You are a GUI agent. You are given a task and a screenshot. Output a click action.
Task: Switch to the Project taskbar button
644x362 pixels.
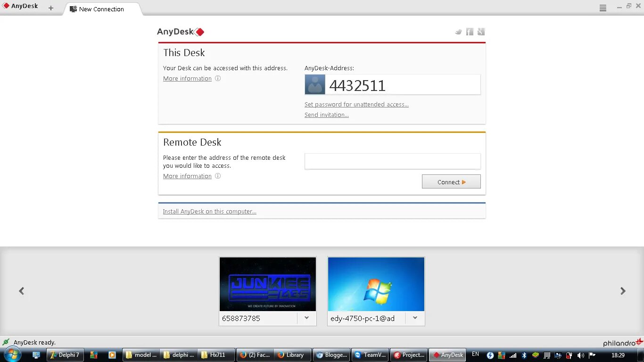tap(409, 355)
